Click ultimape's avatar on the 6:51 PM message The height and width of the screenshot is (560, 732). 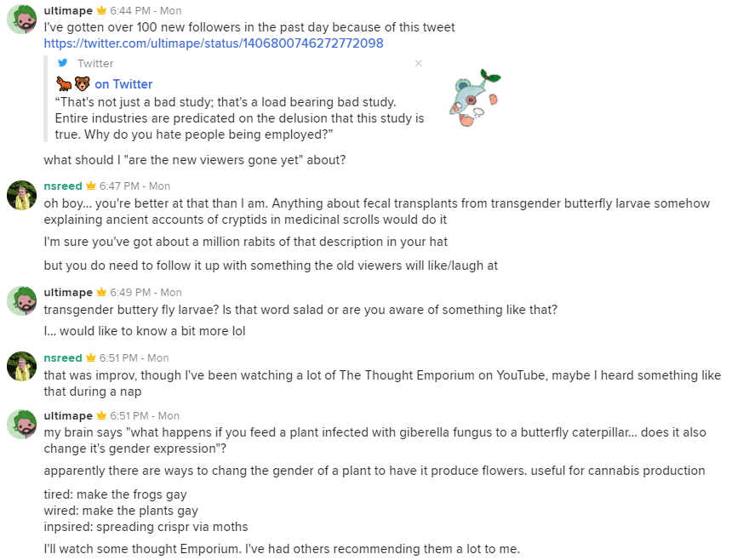(x=21, y=425)
